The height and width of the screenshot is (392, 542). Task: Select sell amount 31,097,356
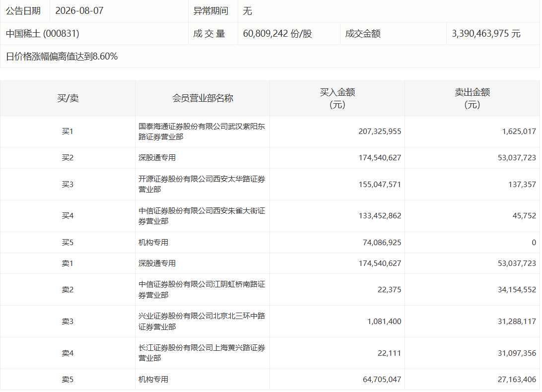click(x=517, y=353)
